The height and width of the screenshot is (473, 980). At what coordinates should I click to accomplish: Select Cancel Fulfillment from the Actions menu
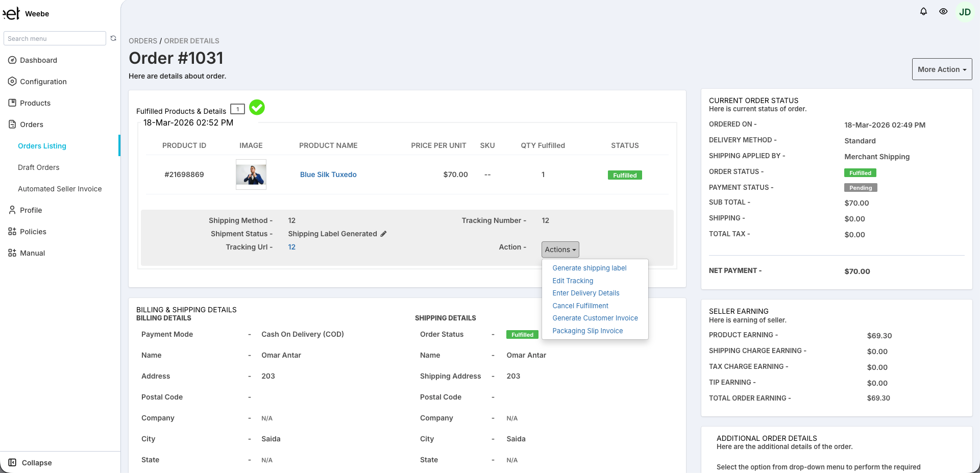tap(580, 306)
